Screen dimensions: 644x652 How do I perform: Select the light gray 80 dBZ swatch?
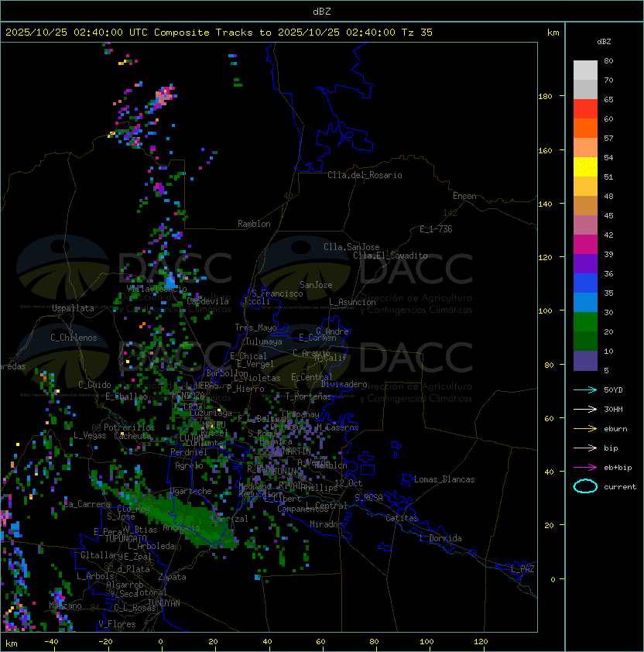(x=585, y=70)
